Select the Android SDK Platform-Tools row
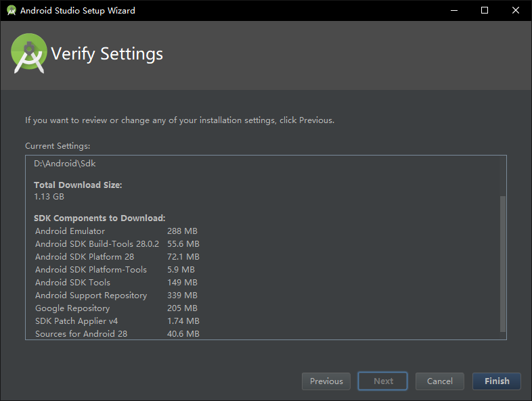This screenshot has height=401, width=532. [x=115, y=270]
